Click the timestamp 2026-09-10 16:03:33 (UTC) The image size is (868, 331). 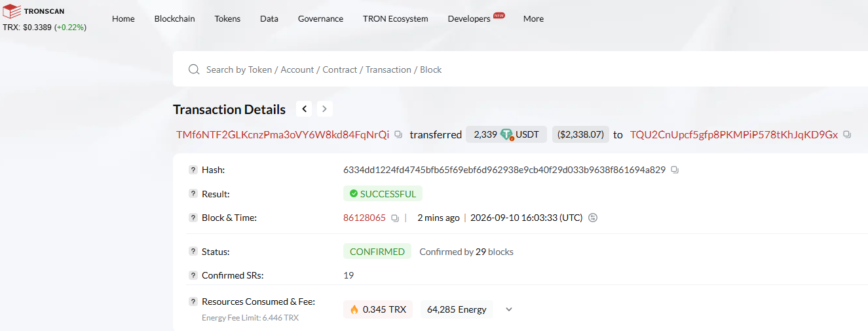[x=526, y=218]
